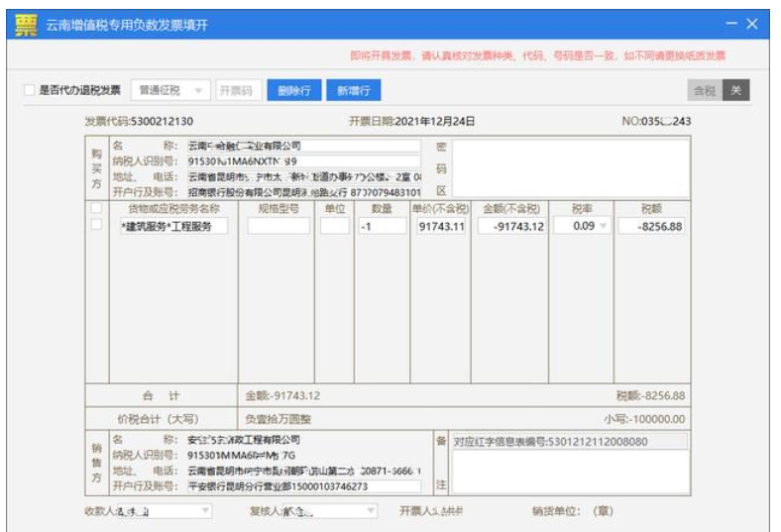Image resolution: width=781 pixels, height=532 pixels.
Task: Tick the 是否代办退税发票 checkbox
Action: pos(30,90)
